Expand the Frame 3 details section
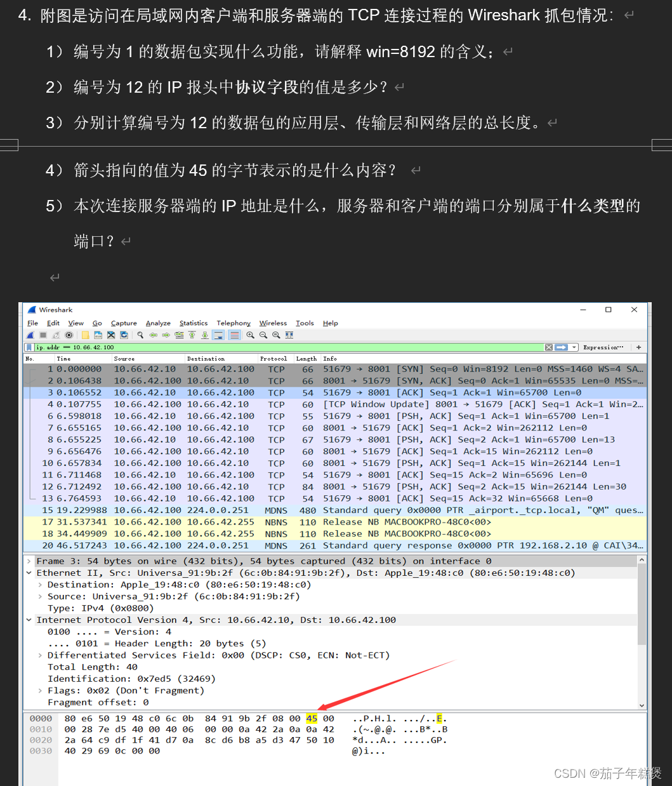 tap(29, 561)
